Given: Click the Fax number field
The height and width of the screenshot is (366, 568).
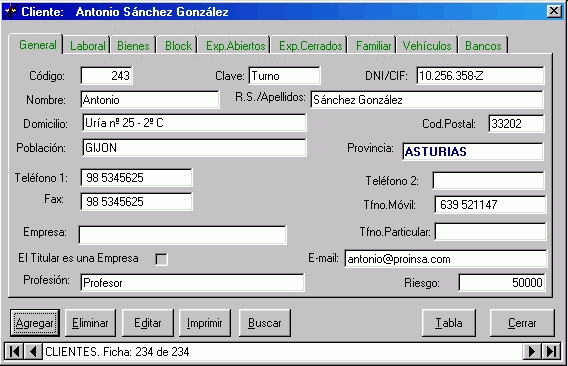Looking at the screenshot, I should pyautogui.click(x=136, y=201).
